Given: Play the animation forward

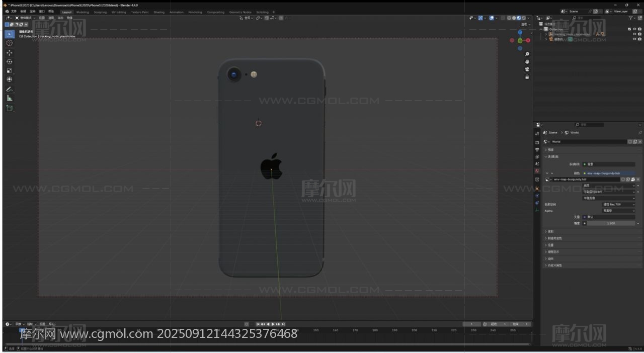Looking at the screenshot, I should [273, 324].
